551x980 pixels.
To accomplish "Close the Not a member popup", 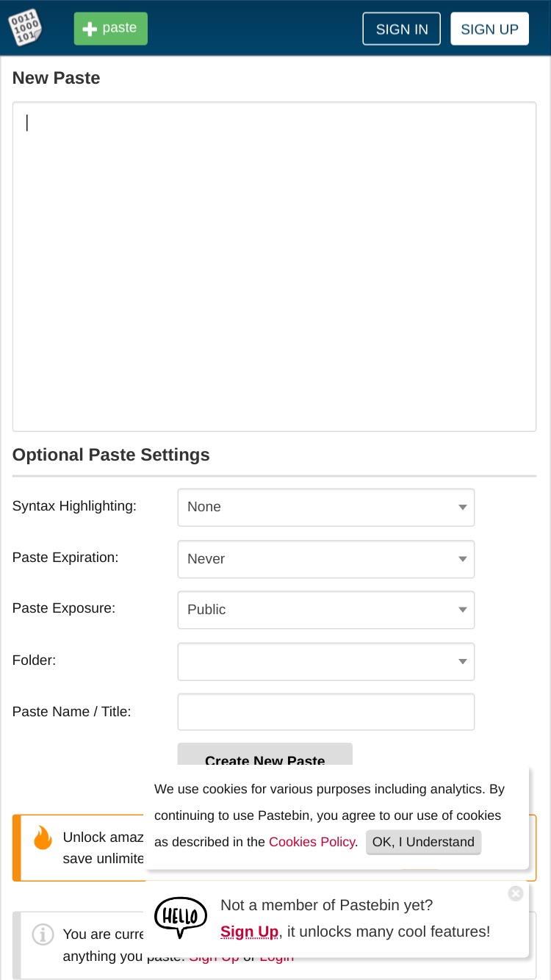I will pyautogui.click(x=516, y=893).
